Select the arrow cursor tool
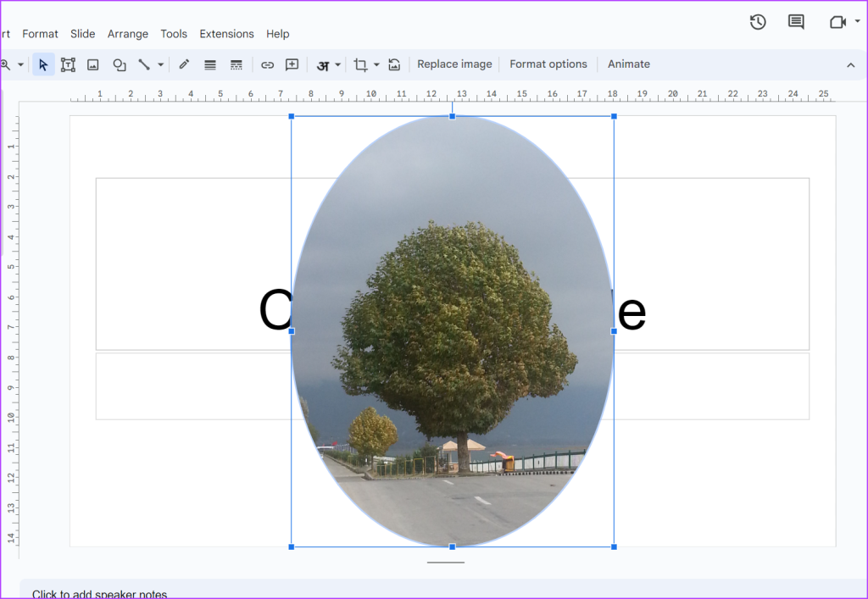 coord(44,64)
